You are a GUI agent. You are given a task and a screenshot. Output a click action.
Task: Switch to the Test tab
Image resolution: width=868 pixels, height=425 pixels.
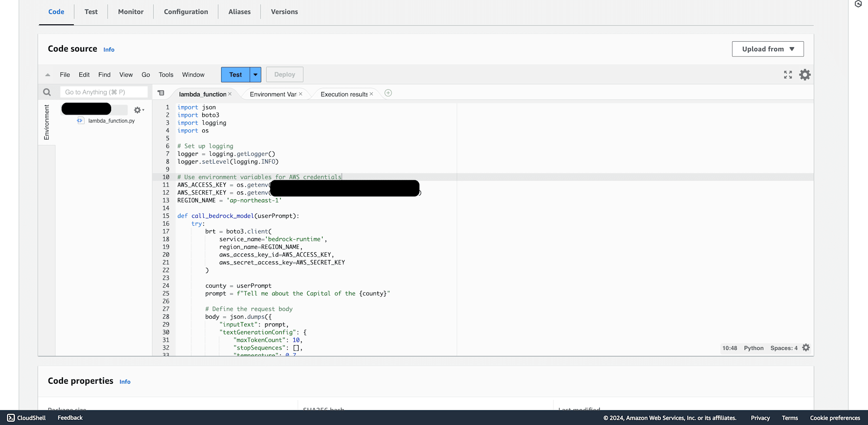point(91,12)
